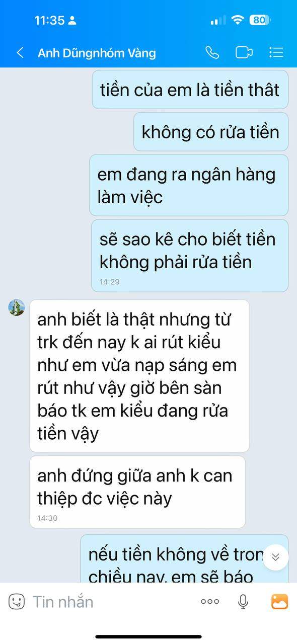Tap the battery indicator in status bar

tap(260, 20)
